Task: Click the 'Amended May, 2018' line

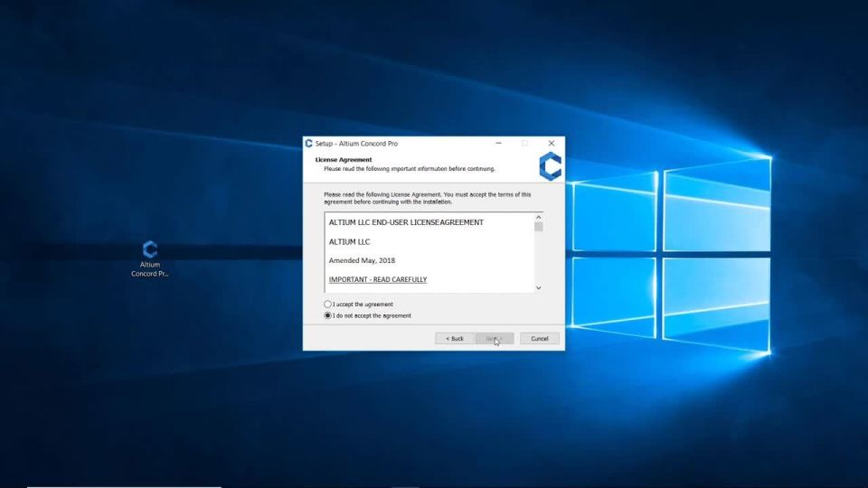Action: point(362,260)
